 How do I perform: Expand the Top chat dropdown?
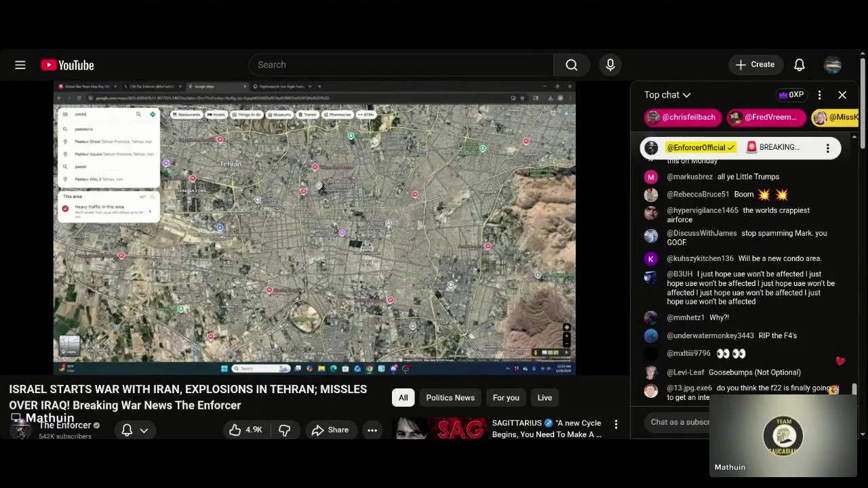667,95
